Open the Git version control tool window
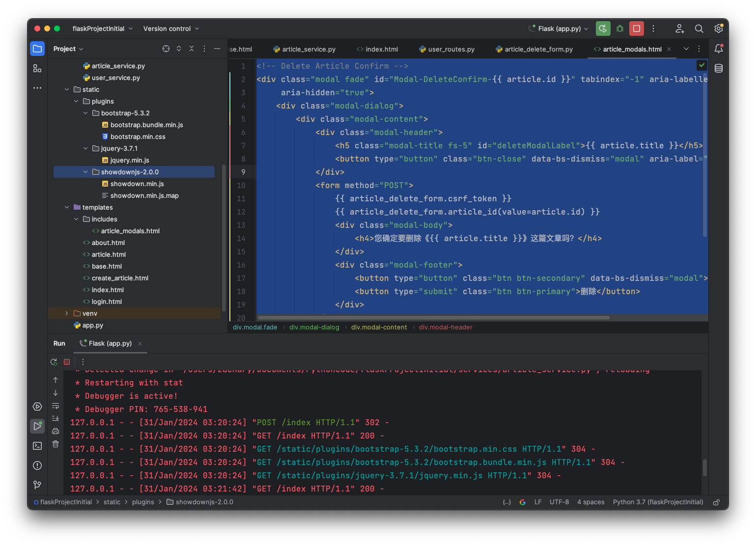This screenshot has width=756, height=546. tap(37, 485)
